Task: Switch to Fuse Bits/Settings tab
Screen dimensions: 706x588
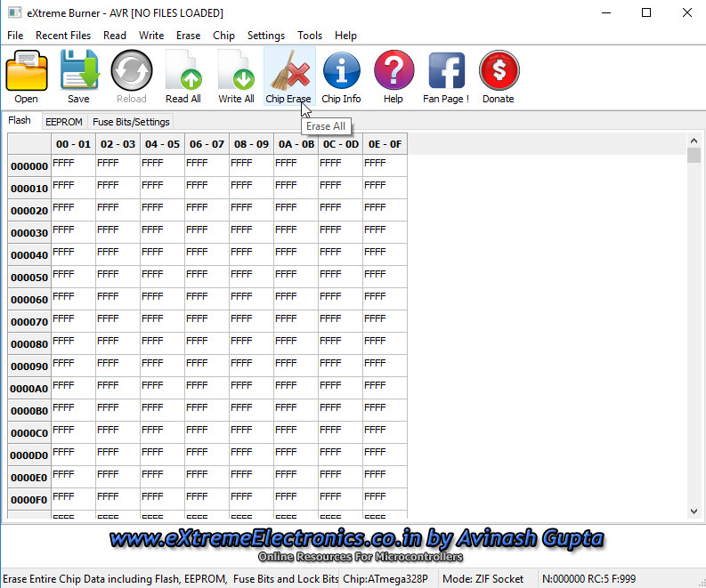Action: click(x=131, y=122)
